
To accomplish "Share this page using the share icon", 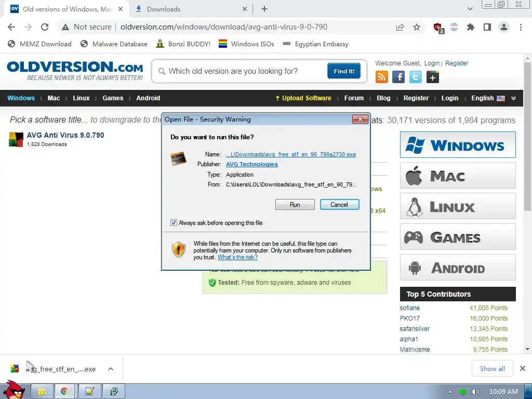I will click(x=400, y=27).
